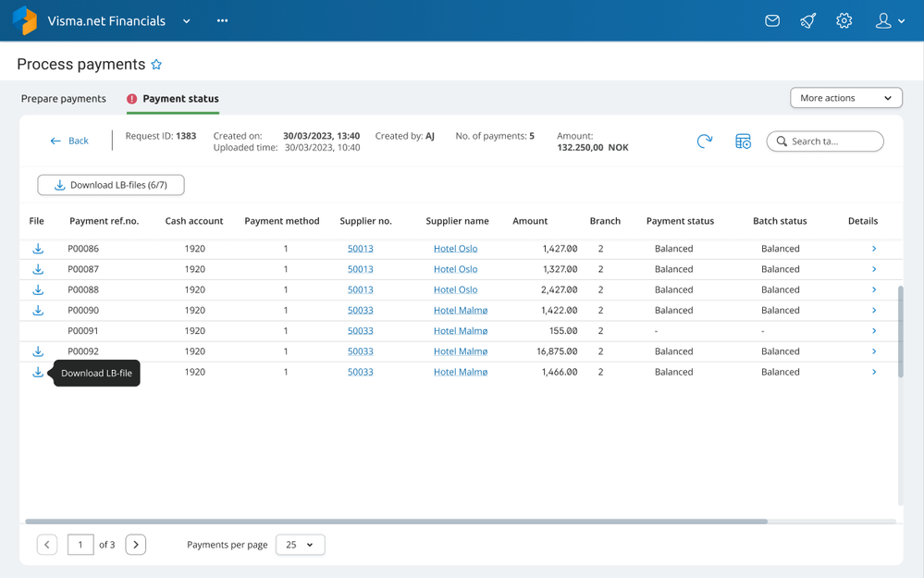Click the Batch status column header
The height and width of the screenshot is (578, 924).
[x=780, y=221]
